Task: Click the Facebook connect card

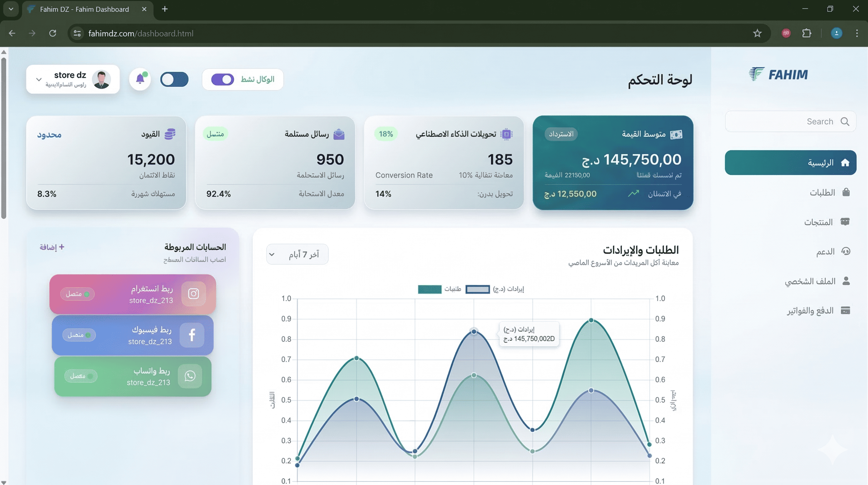Action: point(133,335)
